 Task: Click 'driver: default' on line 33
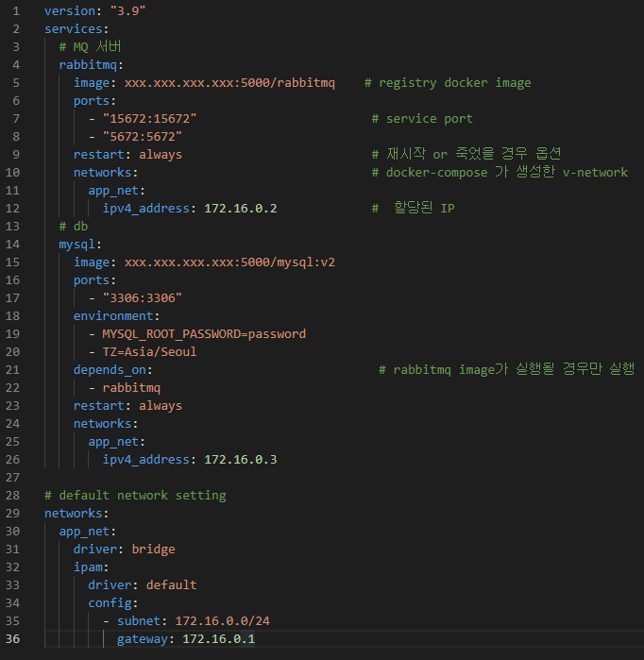point(143,585)
